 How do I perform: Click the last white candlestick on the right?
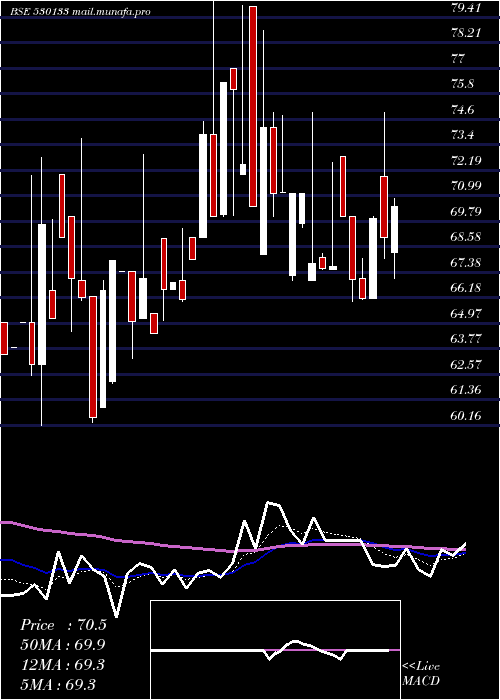point(394,229)
